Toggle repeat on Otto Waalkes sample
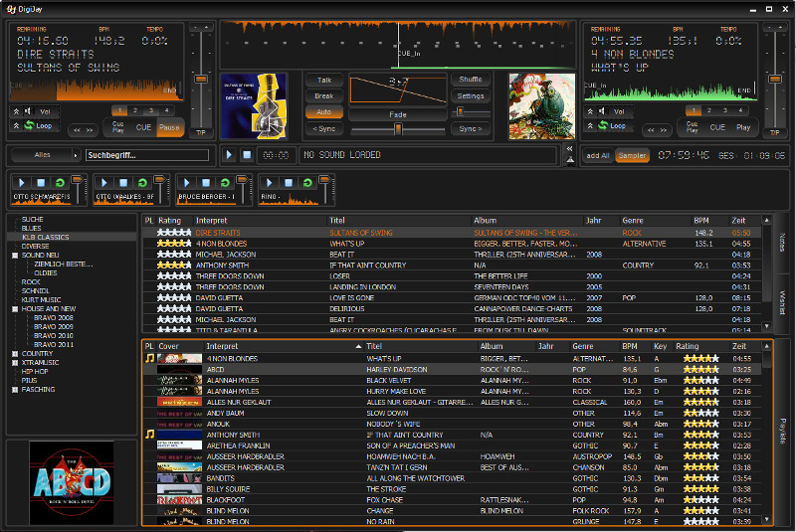The height and width of the screenshot is (532, 796). pos(142,183)
